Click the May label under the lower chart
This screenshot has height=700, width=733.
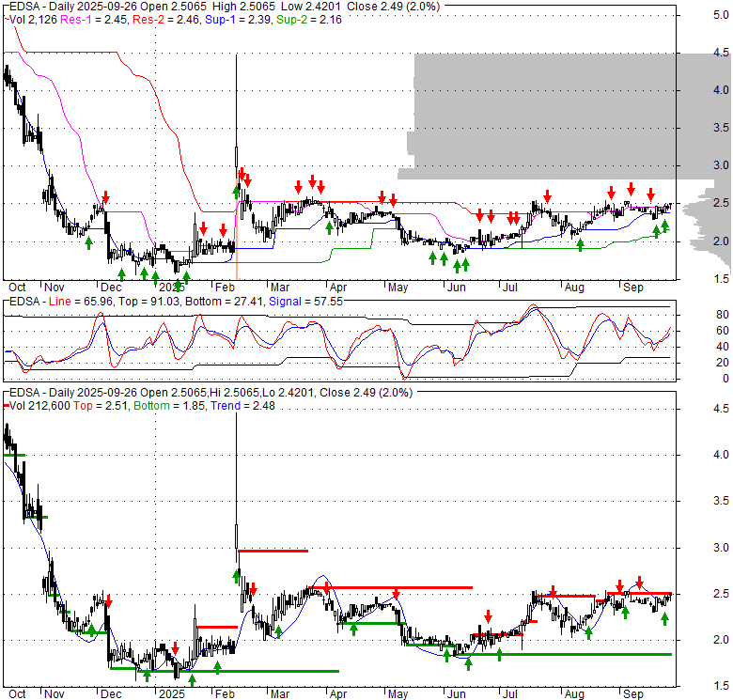point(398,694)
